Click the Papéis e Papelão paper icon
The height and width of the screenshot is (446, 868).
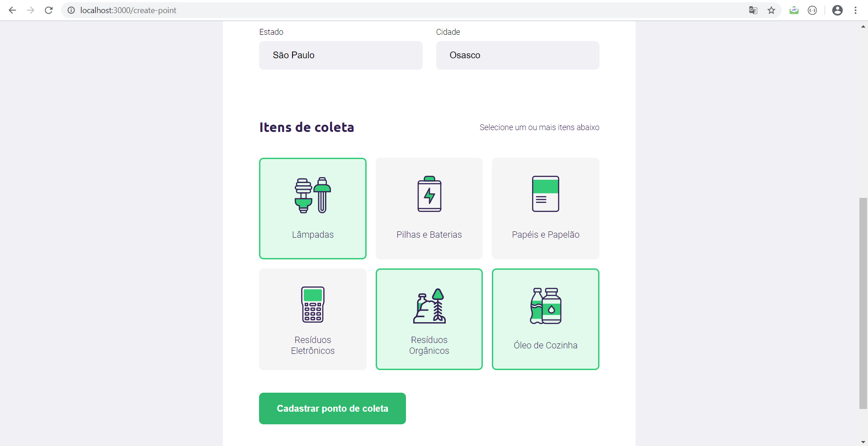545,194
